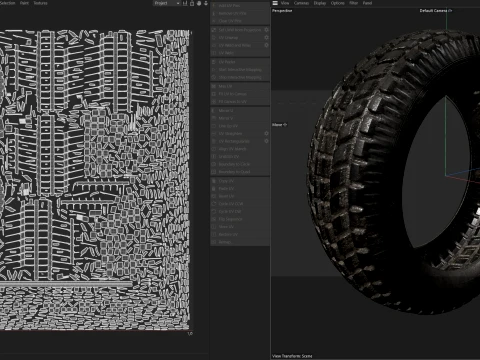This screenshot has height=360, width=480.
Task: Open UV Weld and Relax options gear
Action: [266, 45]
